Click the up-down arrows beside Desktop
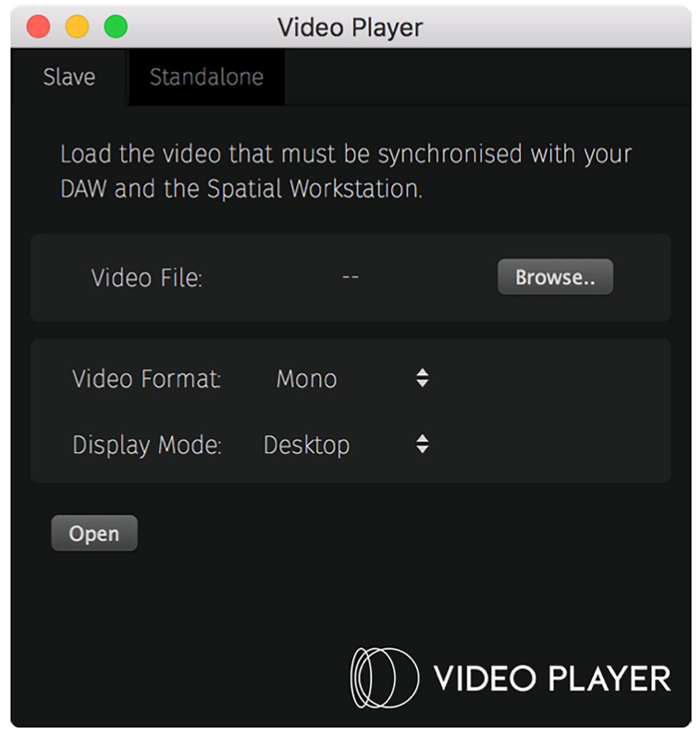 tap(422, 444)
